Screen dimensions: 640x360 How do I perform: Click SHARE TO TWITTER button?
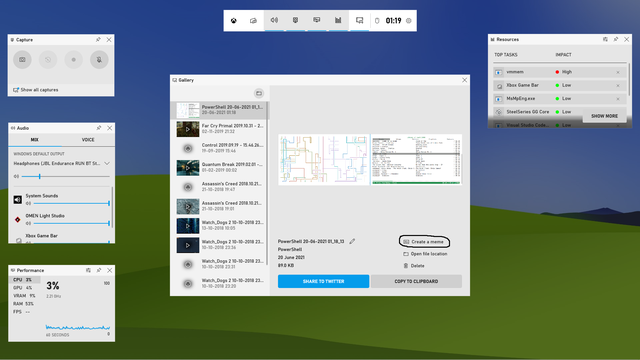coord(323,281)
